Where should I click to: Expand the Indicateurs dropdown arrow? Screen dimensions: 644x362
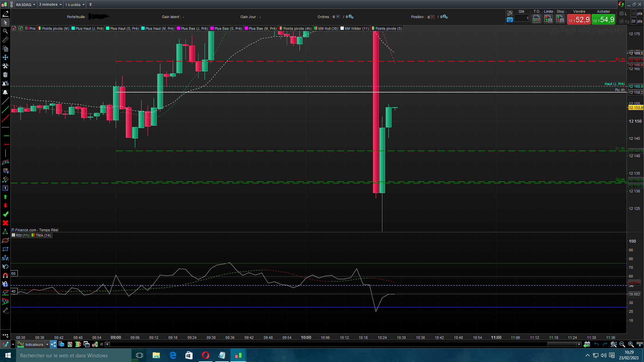pyautogui.click(x=47, y=344)
